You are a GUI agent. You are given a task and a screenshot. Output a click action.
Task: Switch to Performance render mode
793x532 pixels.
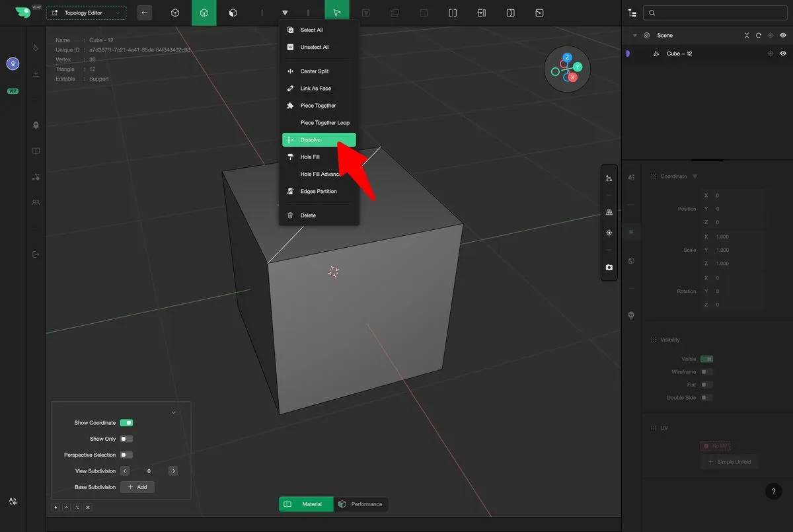coord(361,504)
